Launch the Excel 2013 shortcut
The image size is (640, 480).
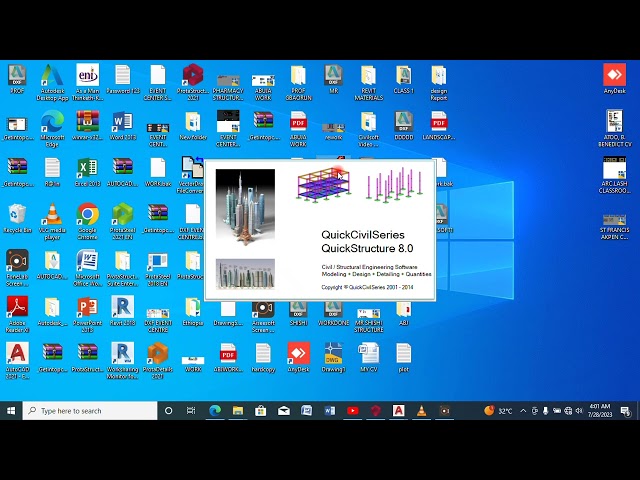(x=87, y=172)
